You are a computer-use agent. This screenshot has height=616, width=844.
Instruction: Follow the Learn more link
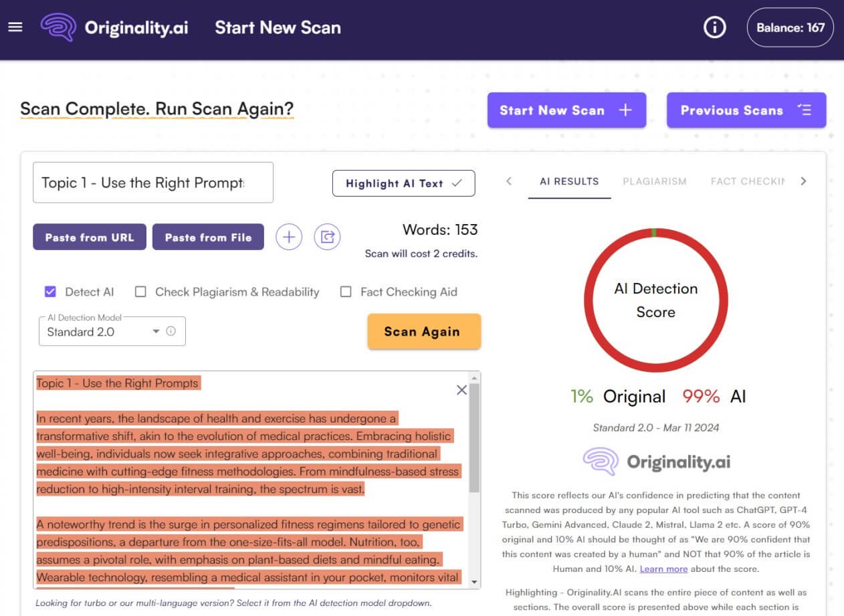coord(663,569)
